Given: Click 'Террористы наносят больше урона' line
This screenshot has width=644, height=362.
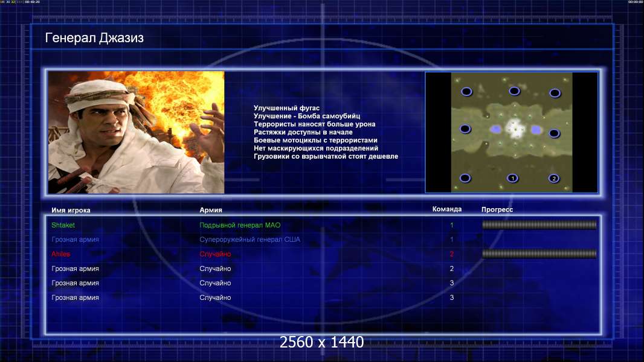Looking at the screenshot, I should (x=314, y=124).
